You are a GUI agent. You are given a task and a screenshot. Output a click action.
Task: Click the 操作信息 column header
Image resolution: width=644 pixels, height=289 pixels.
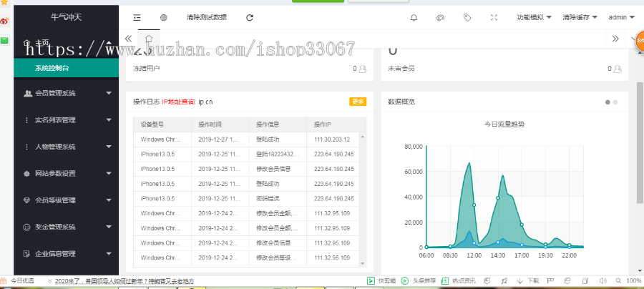tap(278, 124)
